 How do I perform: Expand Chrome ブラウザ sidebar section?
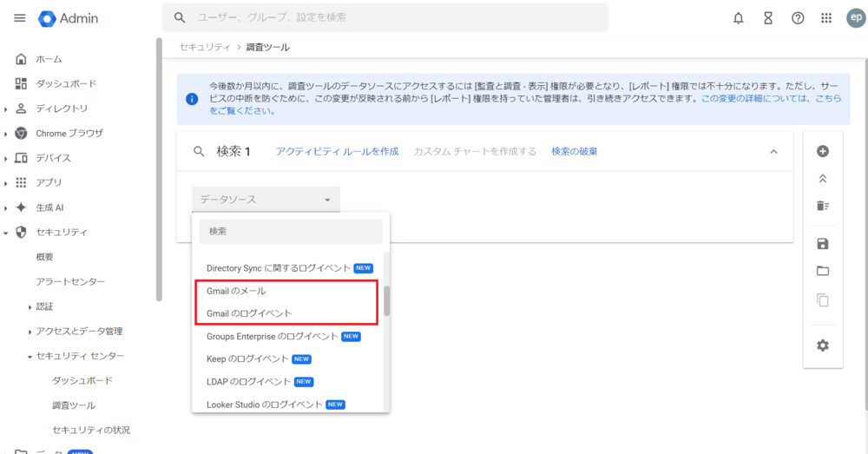coord(5,134)
